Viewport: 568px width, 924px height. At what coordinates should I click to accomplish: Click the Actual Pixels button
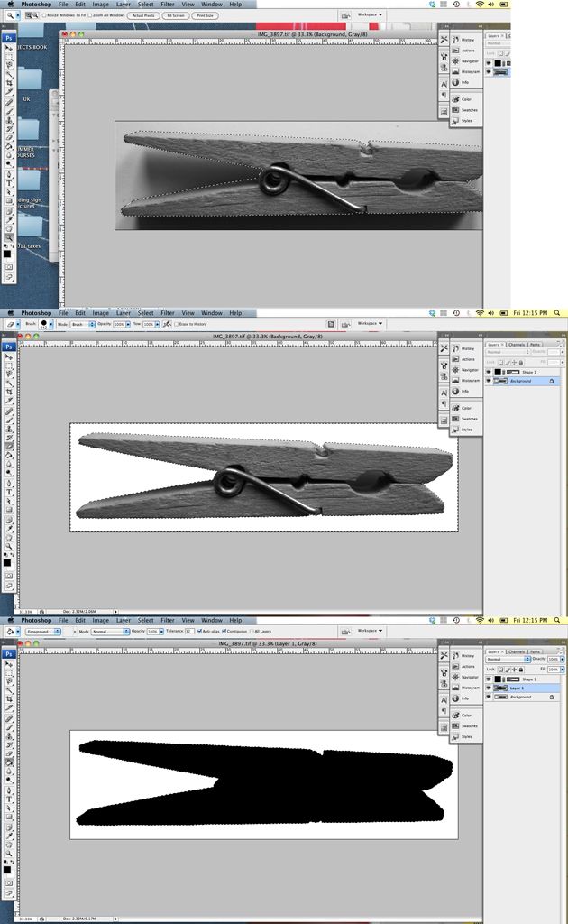142,15
